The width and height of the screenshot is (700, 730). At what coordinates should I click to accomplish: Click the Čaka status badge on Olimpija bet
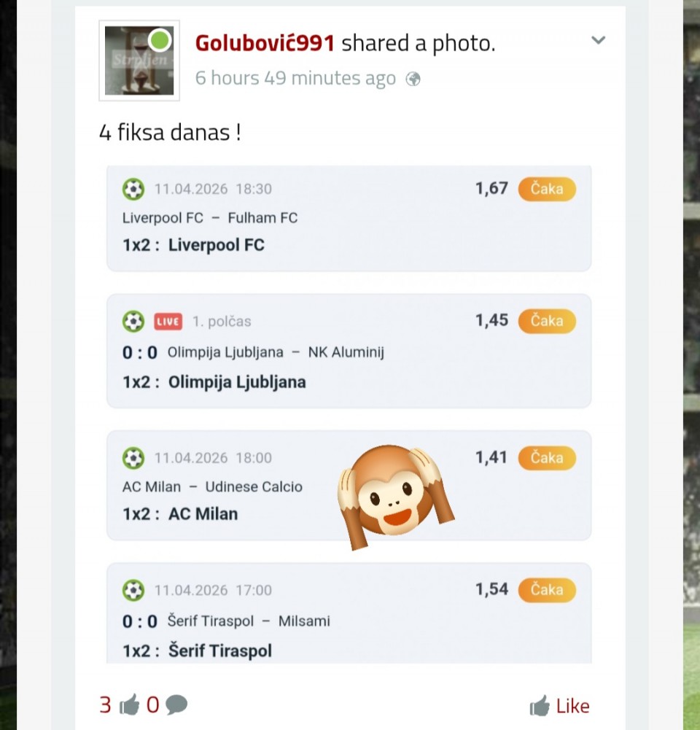pos(547,321)
